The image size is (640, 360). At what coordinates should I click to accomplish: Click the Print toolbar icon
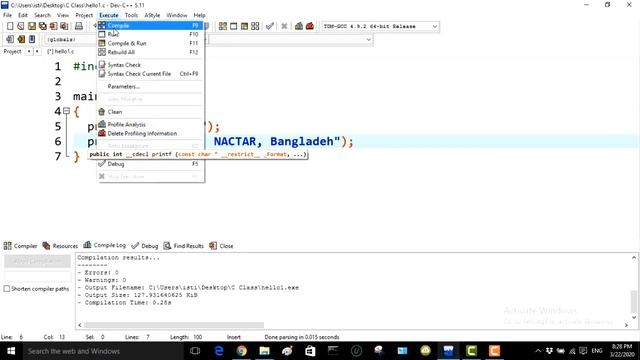click(79, 26)
